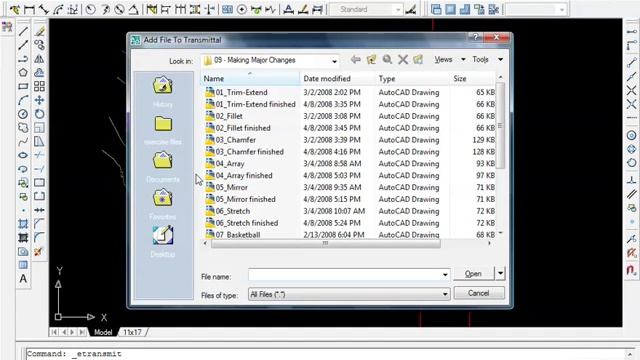Screen dimensions: 640x360
Task: Select the Mirror modify tool
Action: [40, 59]
